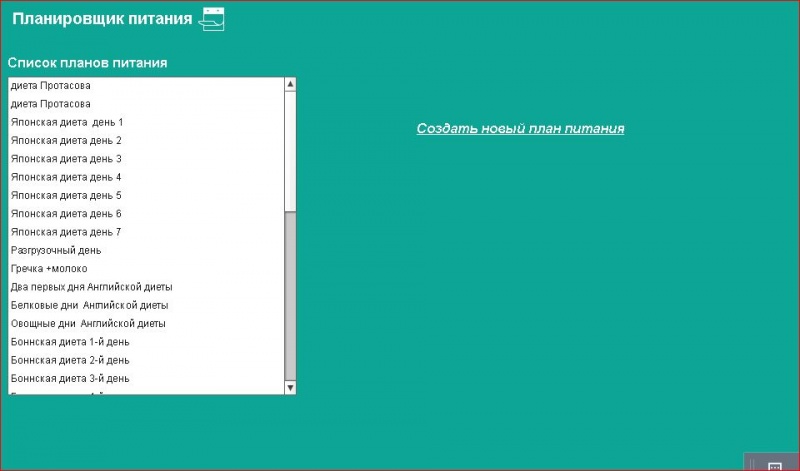This screenshot has height=471, width=800.
Task: Select Японская диета день 5 plan
Action: pyautogui.click(x=66, y=196)
